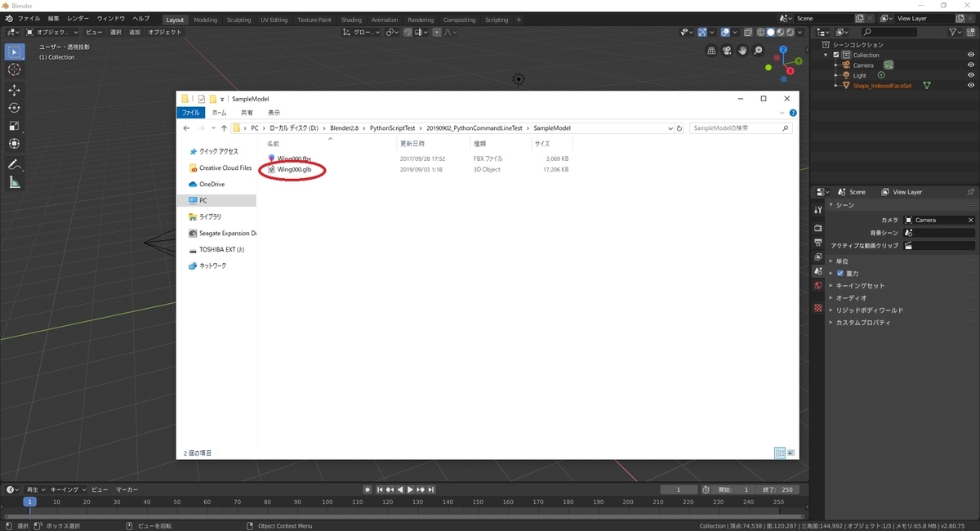The image size is (980, 531).
Task: Open the shading options dropdown arrow
Action: coord(800,32)
